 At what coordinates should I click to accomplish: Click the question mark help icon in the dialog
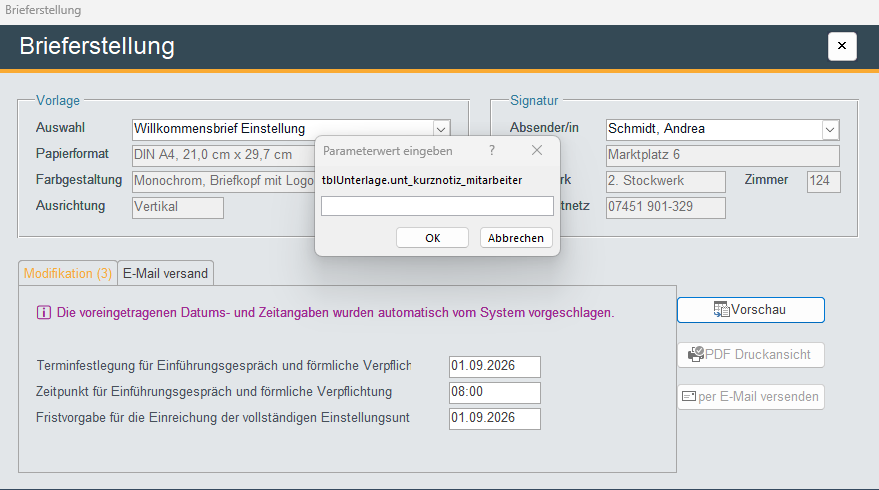click(492, 150)
